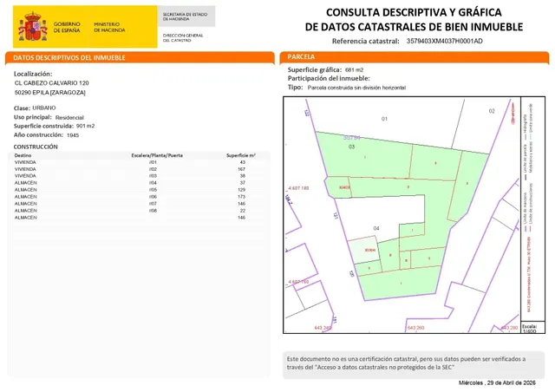
Task: Click parcel label '02' on the map
Action: tap(492, 111)
